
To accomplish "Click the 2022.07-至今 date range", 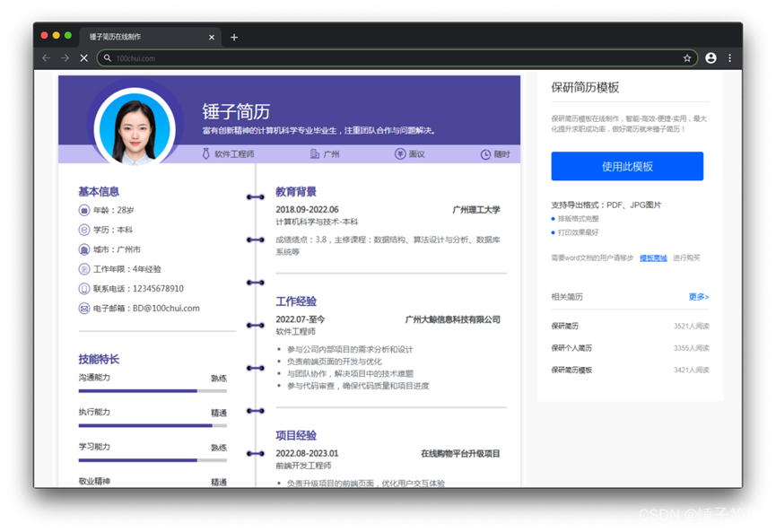I will click(300, 319).
